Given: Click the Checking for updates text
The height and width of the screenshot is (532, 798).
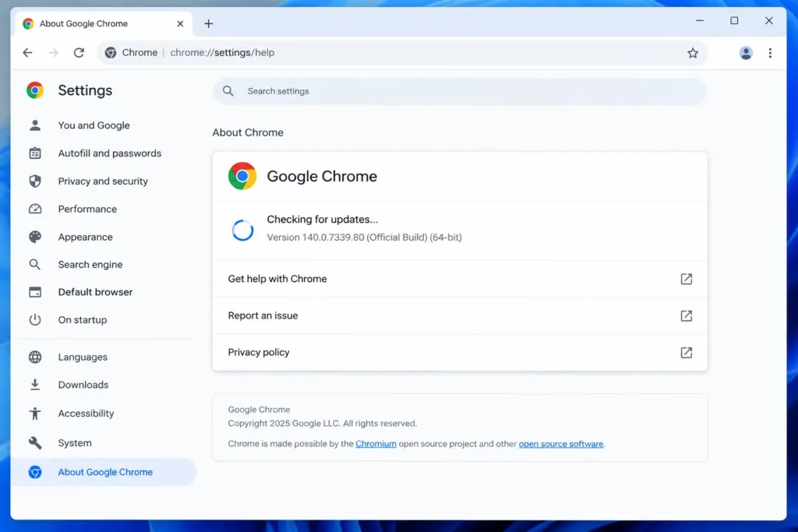Looking at the screenshot, I should pos(322,219).
